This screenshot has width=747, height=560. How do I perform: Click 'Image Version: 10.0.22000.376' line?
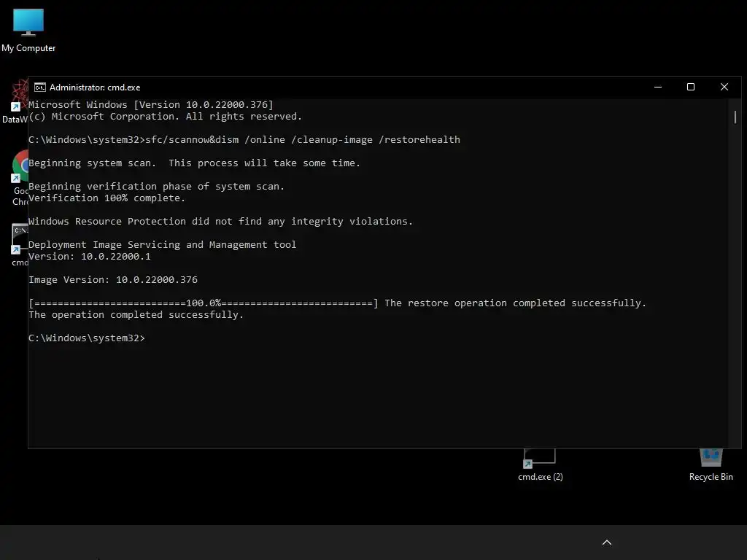113,279
